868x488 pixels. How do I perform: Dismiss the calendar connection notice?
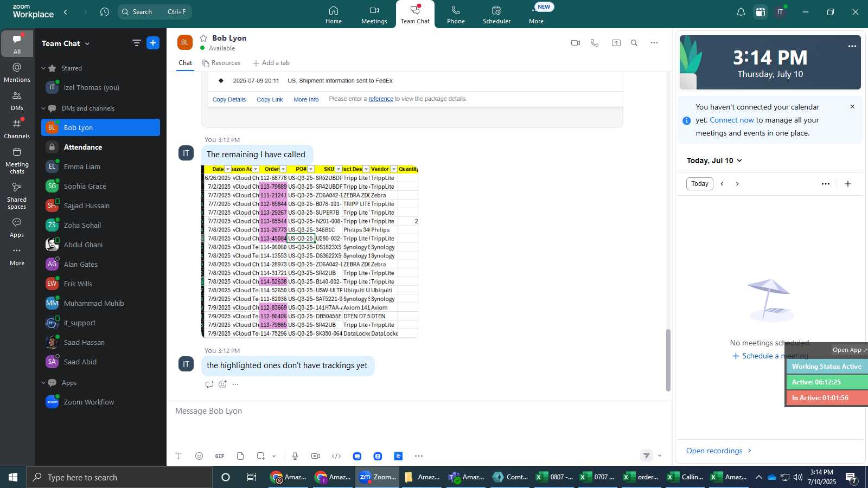[852, 107]
